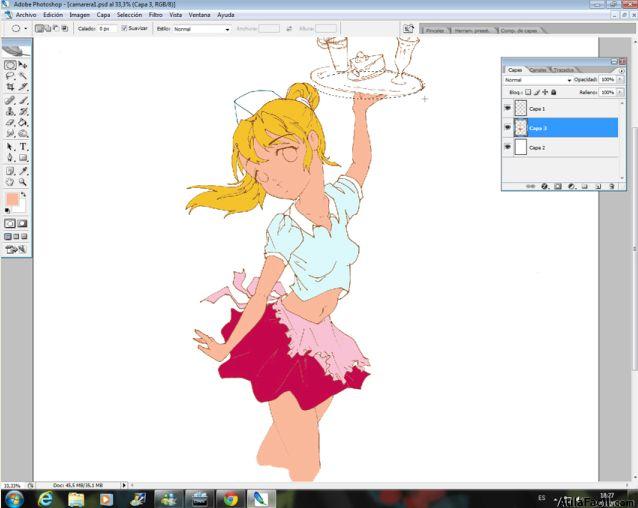This screenshot has height=508, width=638.
Task: Select the Zoom magnifier tool
Action: click(23, 182)
